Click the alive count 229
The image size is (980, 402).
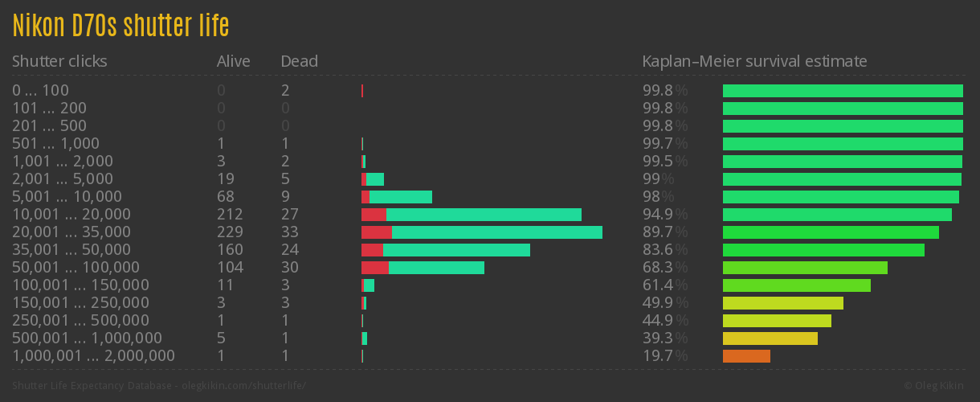click(230, 232)
